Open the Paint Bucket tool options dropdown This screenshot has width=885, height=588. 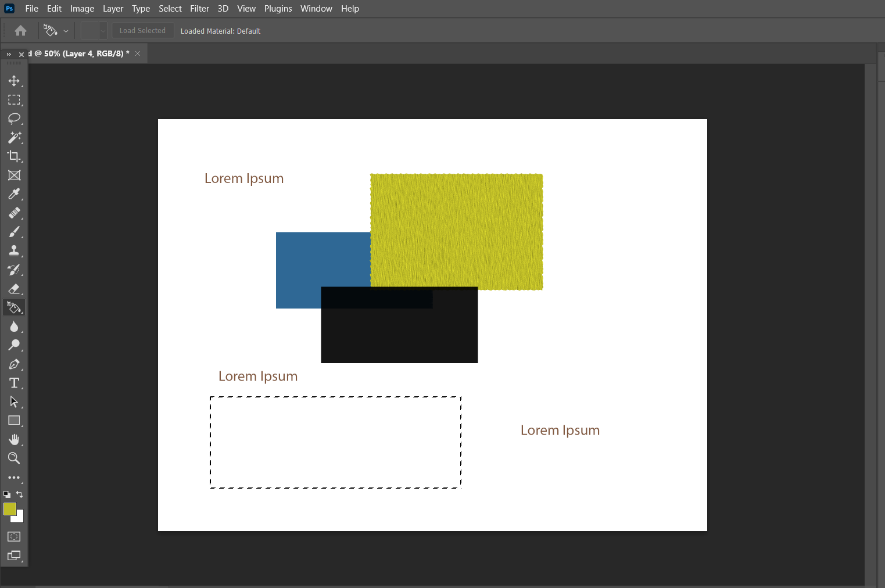pyautogui.click(x=65, y=30)
